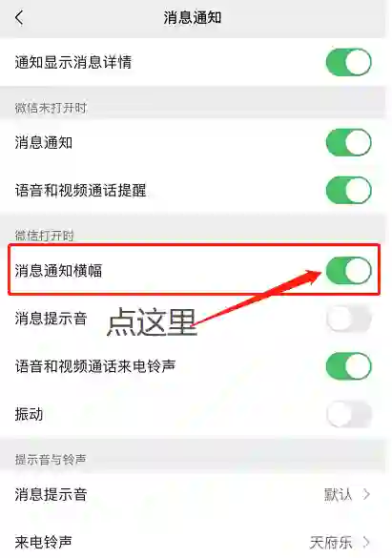Select the 天府乐 ringtone value
The height and width of the screenshot is (558, 392).
coord(331,543)
